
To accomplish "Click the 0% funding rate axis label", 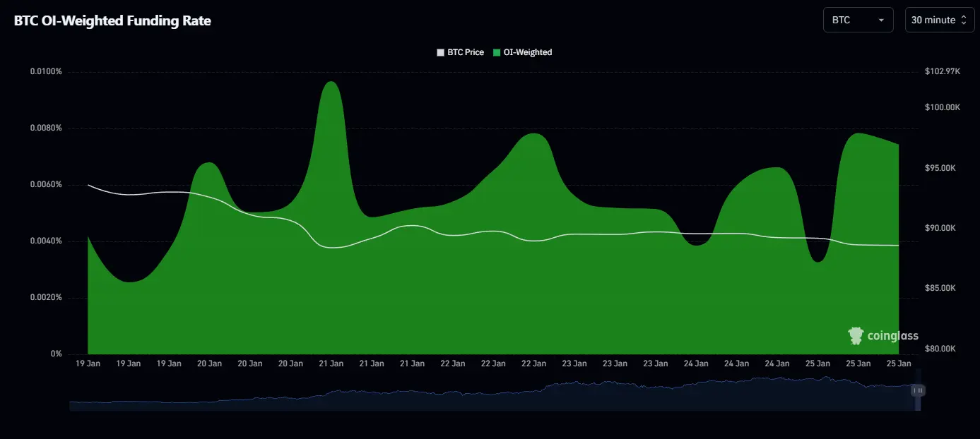I will click(56, 354).
